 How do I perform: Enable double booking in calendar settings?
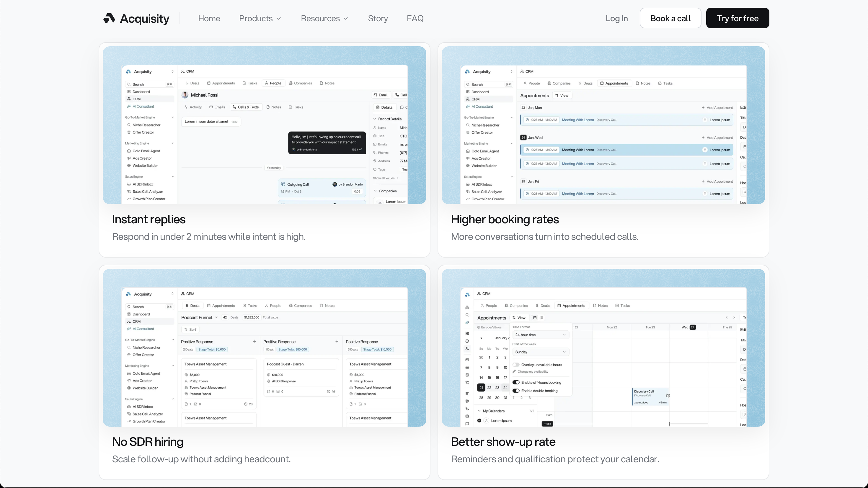(517, 391)
